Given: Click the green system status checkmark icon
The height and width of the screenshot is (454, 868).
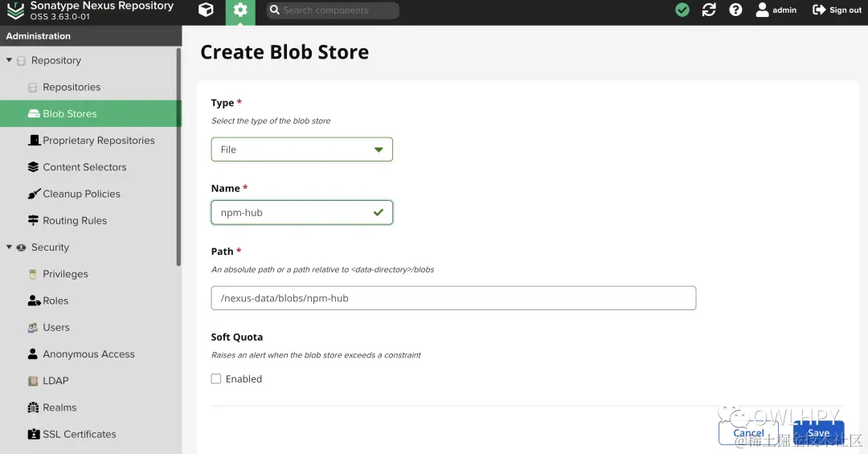Looking at the screenshot, I should click(682, 10).
